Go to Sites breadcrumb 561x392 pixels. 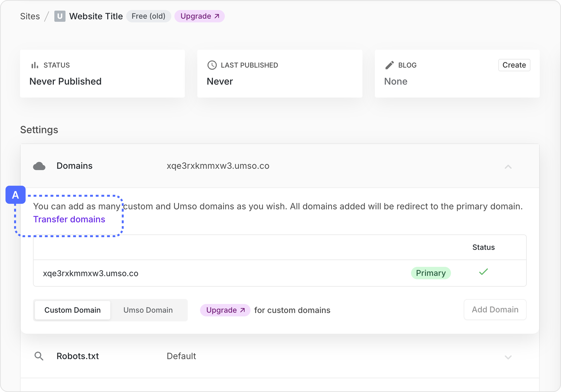click(x=30, y=16)
